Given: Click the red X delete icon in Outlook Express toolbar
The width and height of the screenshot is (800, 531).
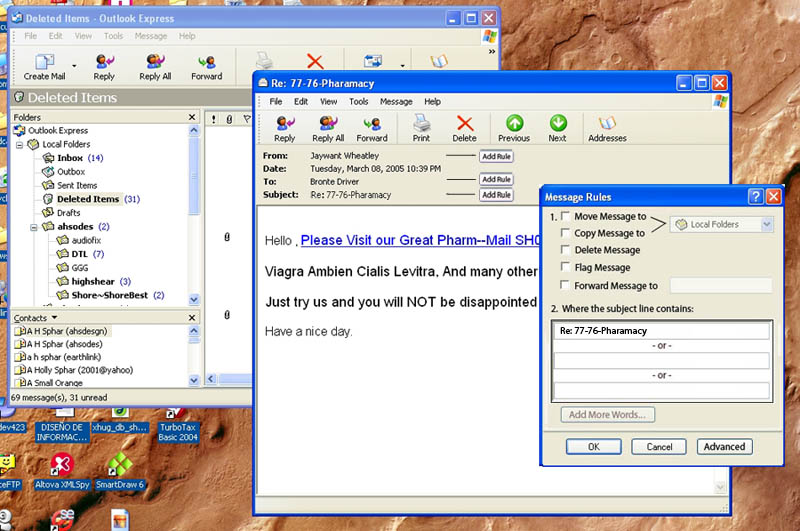Looking at the screenshot, I should point(315,62).
